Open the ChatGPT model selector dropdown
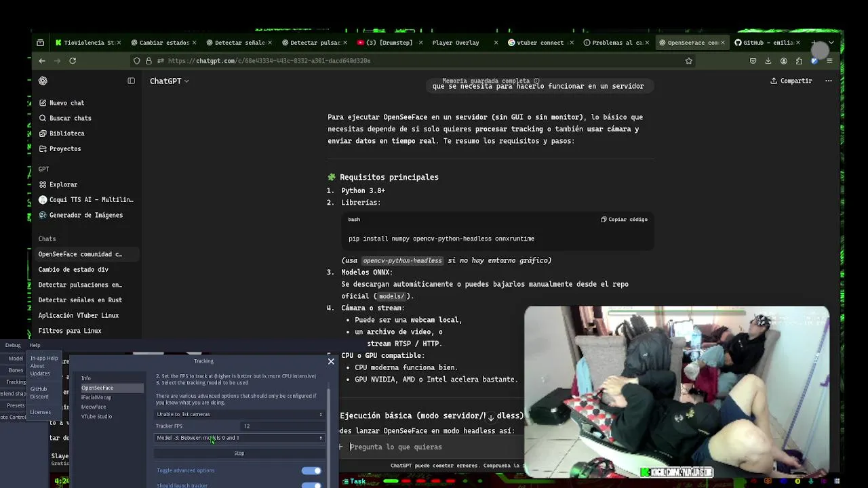 pyautogui.click(x=170, y=81)
